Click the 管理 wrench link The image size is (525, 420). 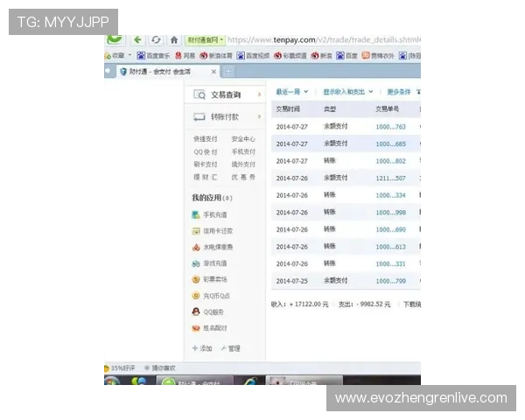tap(231, 348)
